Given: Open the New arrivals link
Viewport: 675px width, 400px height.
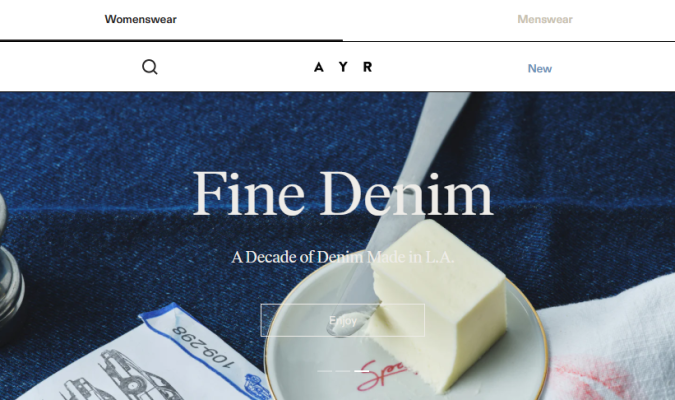Looking at the screenshot, I should (x=540, y=68).
